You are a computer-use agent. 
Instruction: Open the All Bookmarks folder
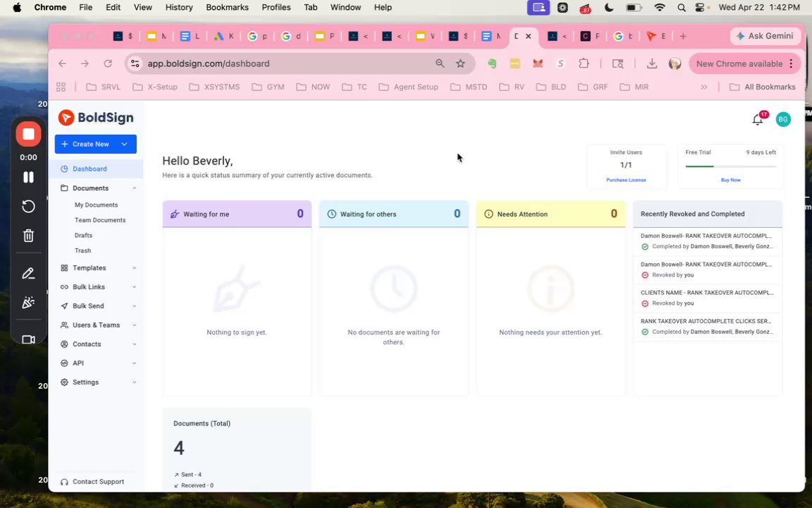(762, 87)
